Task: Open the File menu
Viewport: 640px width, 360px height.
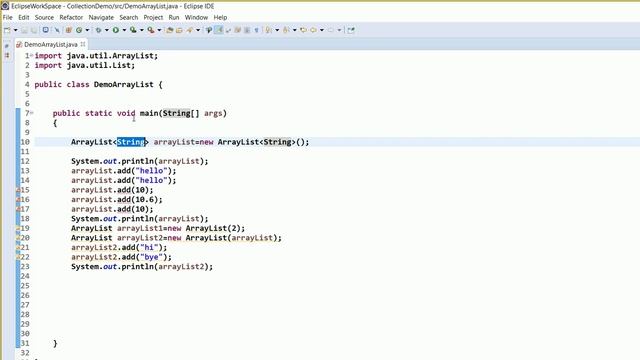Action: click(x=7, y=18)
